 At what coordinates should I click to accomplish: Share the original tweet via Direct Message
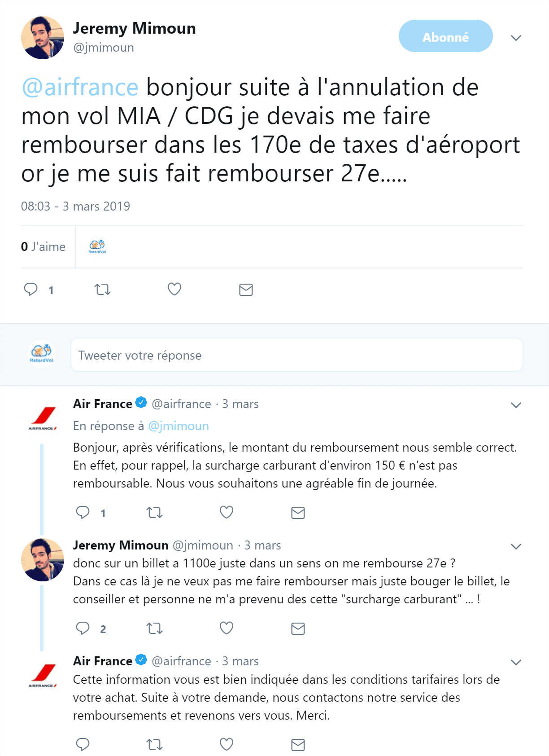point(245,290)
